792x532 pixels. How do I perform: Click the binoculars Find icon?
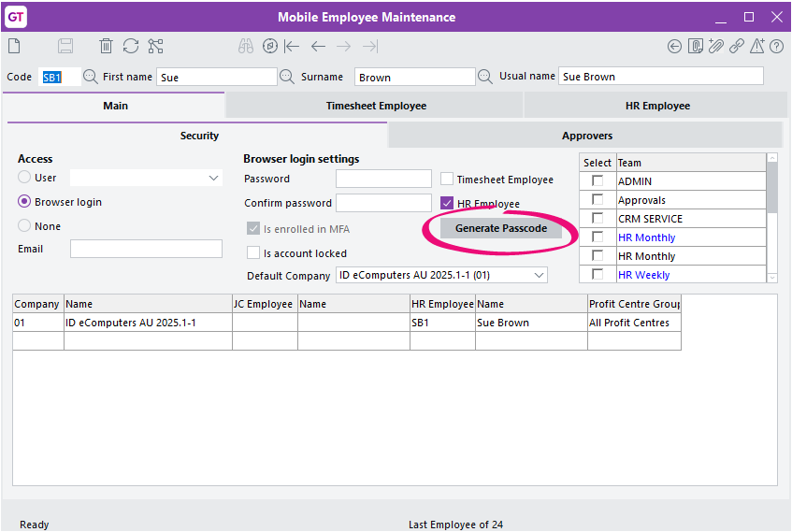pos(246,47)
